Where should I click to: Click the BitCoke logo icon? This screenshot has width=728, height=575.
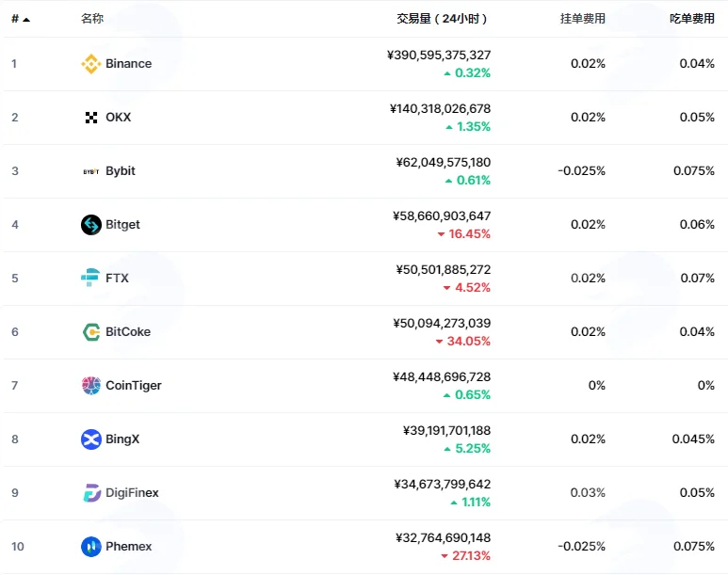coord(91,332)
